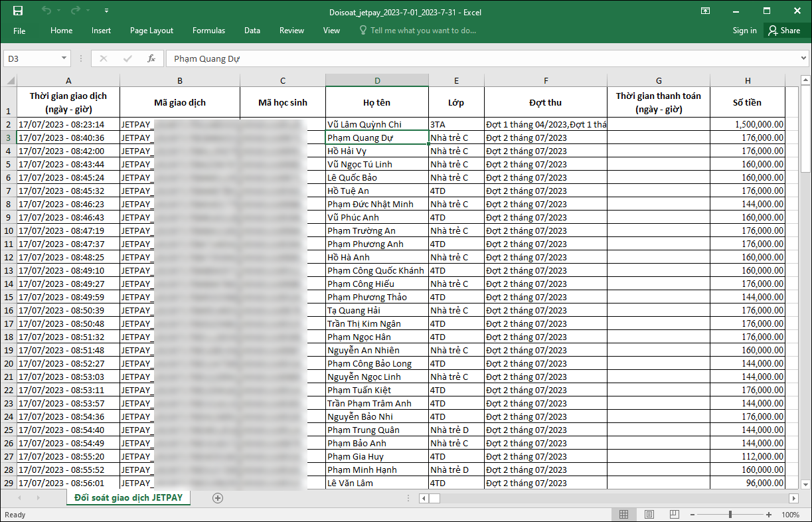
Task: Switch to Page Layout view icon
Action: coord(649,515)
